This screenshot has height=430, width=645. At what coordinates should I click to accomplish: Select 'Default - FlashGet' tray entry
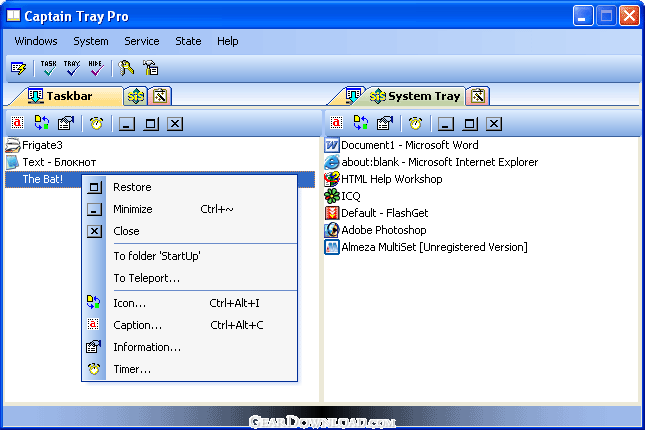385,213
